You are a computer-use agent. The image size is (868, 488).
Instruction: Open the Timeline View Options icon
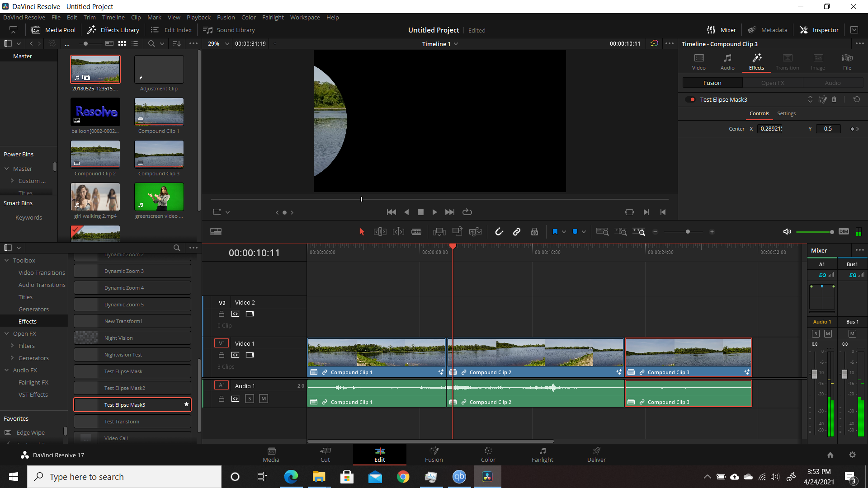(216, 231)
